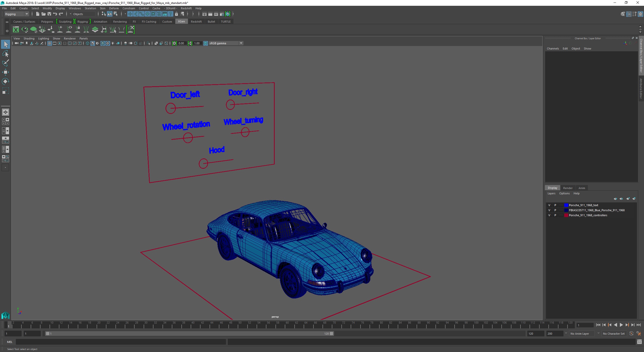644x352 pixels.
Task: Click the range slider bar end handle
Action: (332, 334)
